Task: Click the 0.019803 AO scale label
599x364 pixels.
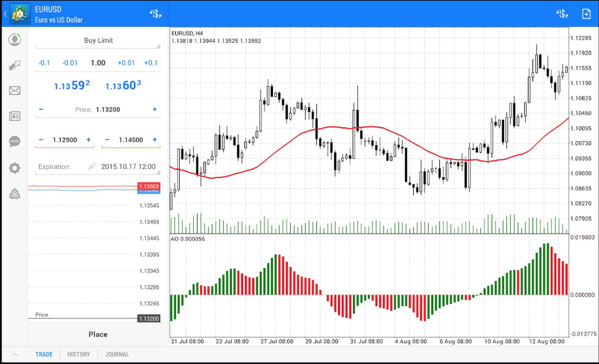Action: pyautogui.click(x=583, y=238)
